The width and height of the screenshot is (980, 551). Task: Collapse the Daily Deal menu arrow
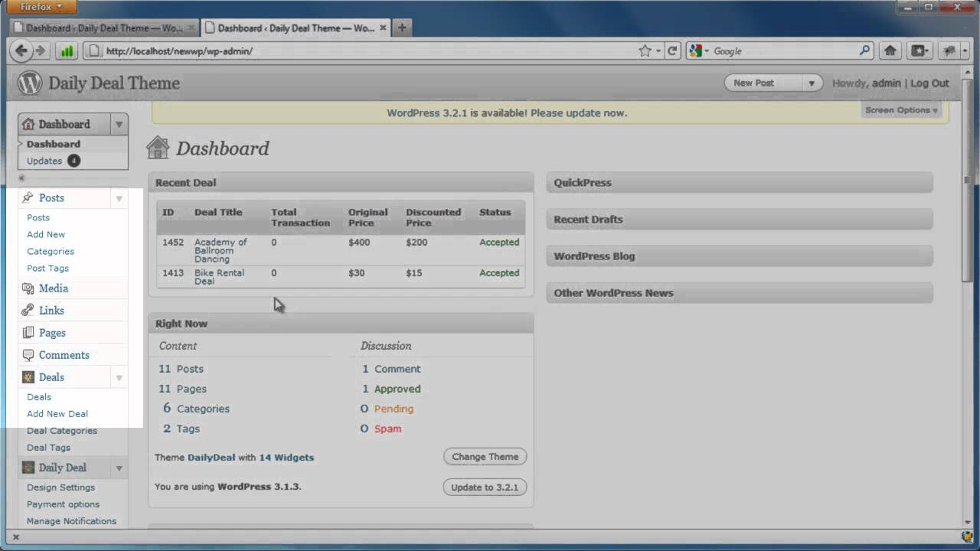tap(119, 468)
